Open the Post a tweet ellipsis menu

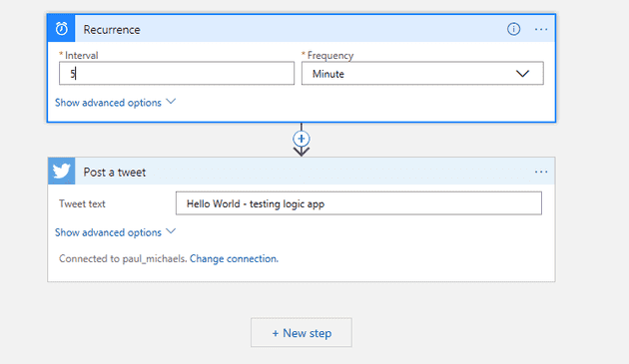[x=541, y=172]
